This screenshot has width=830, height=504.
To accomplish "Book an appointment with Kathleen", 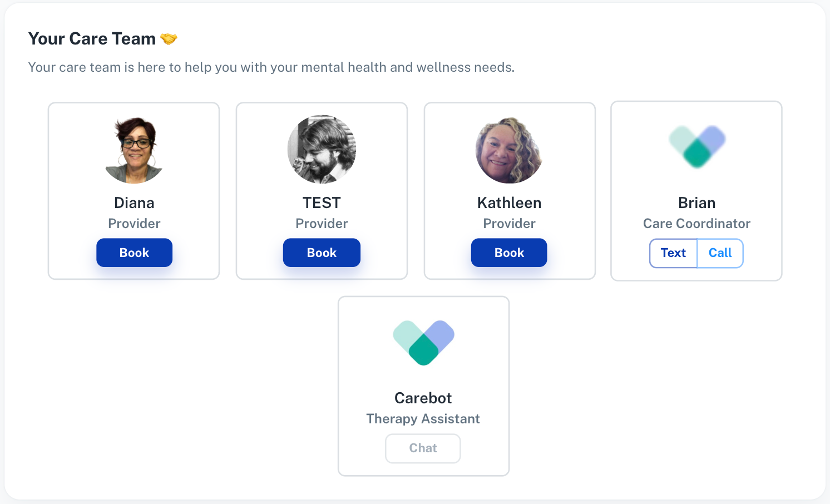I will (x=509, y=253).
